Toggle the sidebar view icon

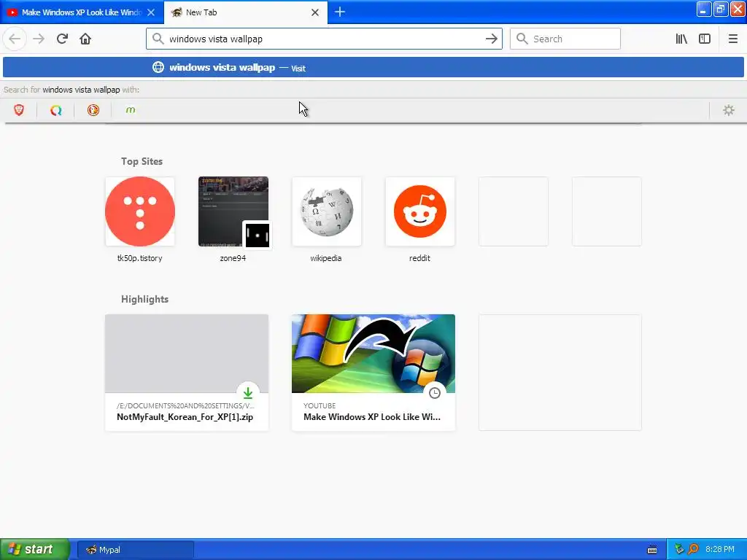(705, 39)
